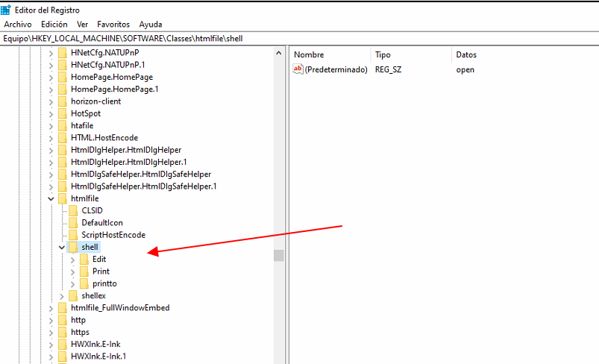The width and height of the screenshot is (599, 364).
Task: Click the horizon-client folder icon
Action: coord(62,101)
